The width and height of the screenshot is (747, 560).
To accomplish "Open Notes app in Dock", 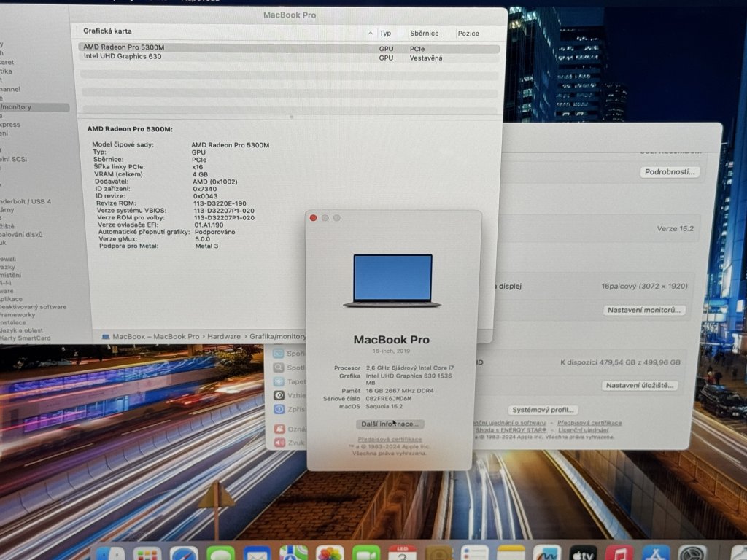I will pos(511,554).
